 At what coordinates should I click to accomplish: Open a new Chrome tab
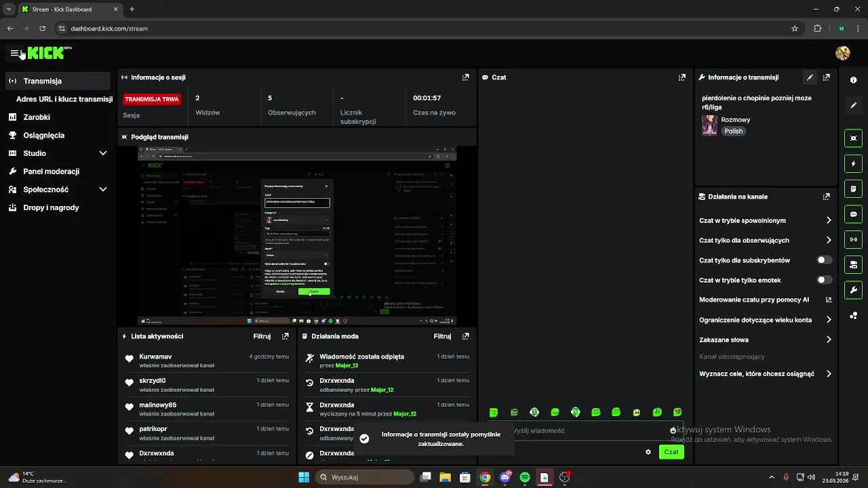click(132, 9)
